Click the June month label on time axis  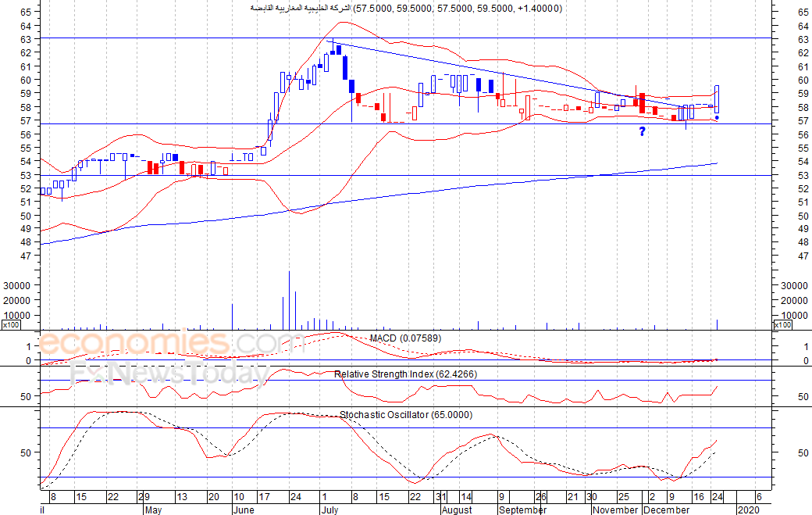244,510
